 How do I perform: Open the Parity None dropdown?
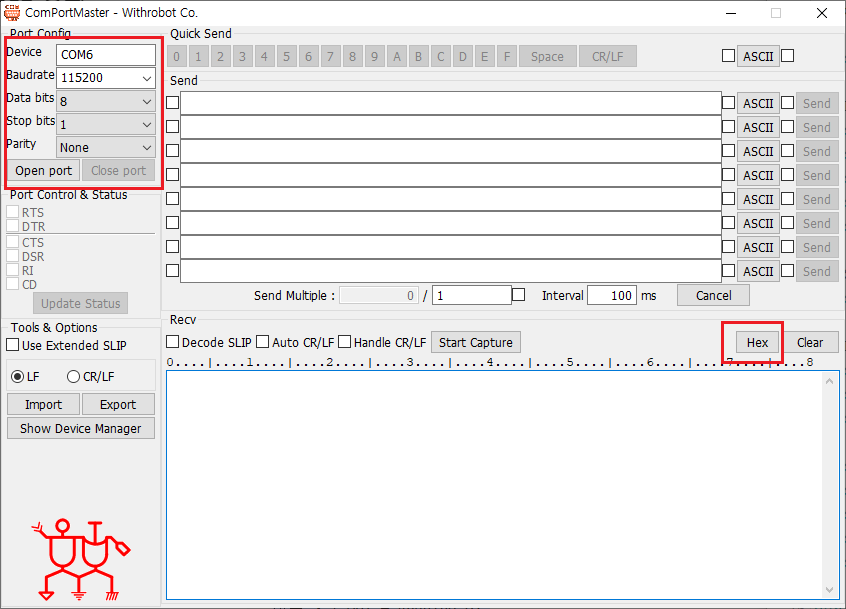tap(106, 148)
